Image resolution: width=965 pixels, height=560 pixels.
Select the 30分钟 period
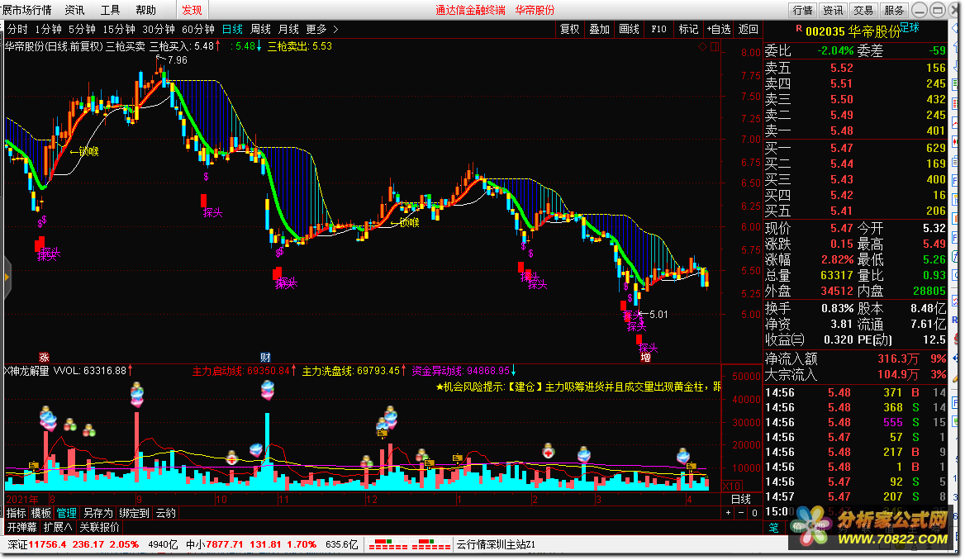pos(158,29)
